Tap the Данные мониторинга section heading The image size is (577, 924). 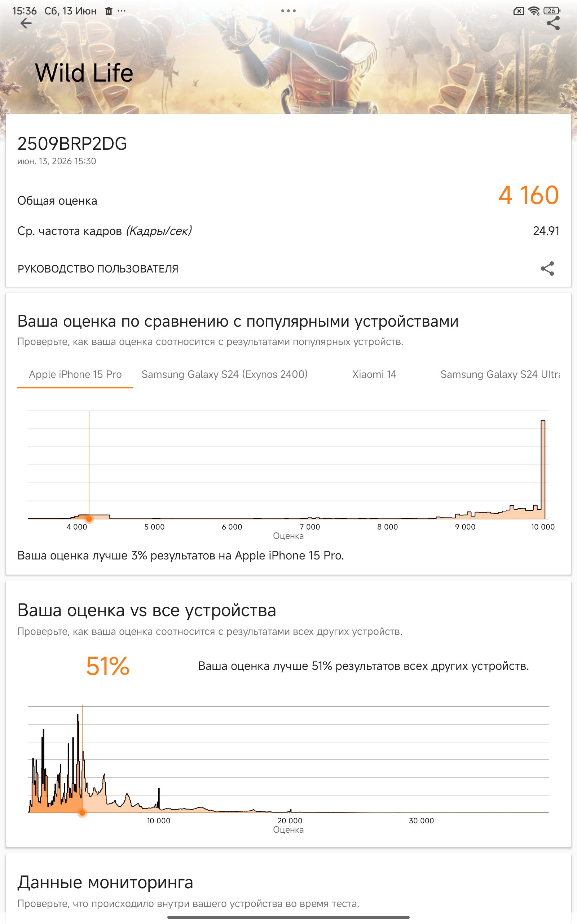coord(105,882)
